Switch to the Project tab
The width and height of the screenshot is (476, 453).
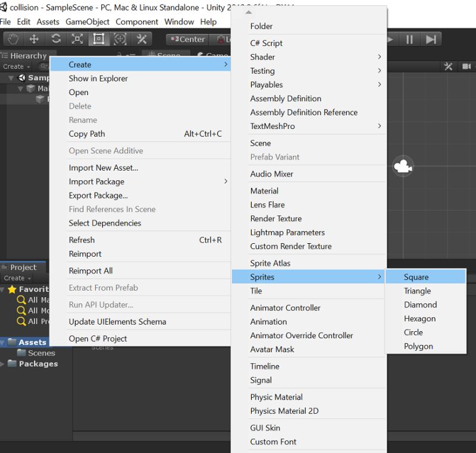pos(23,267)
